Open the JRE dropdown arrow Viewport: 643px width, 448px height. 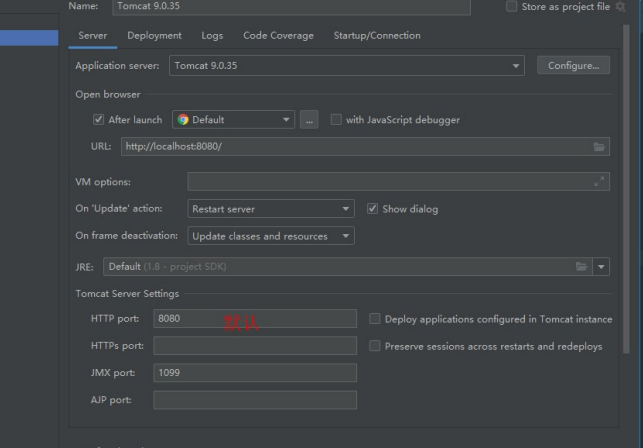[601, 267]
